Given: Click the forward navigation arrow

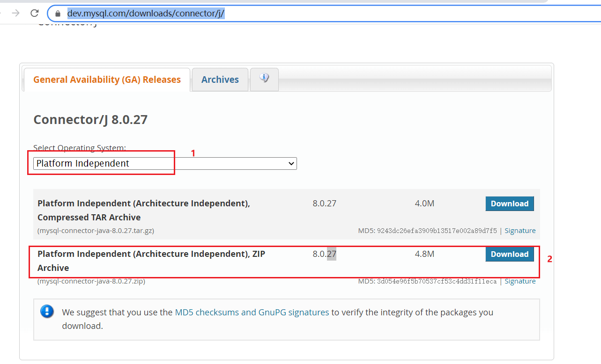Looking at the screenshot, I should pos(15,13).
